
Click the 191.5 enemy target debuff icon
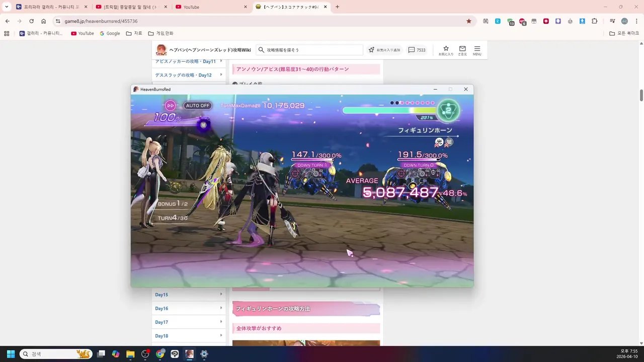point(401,173)
